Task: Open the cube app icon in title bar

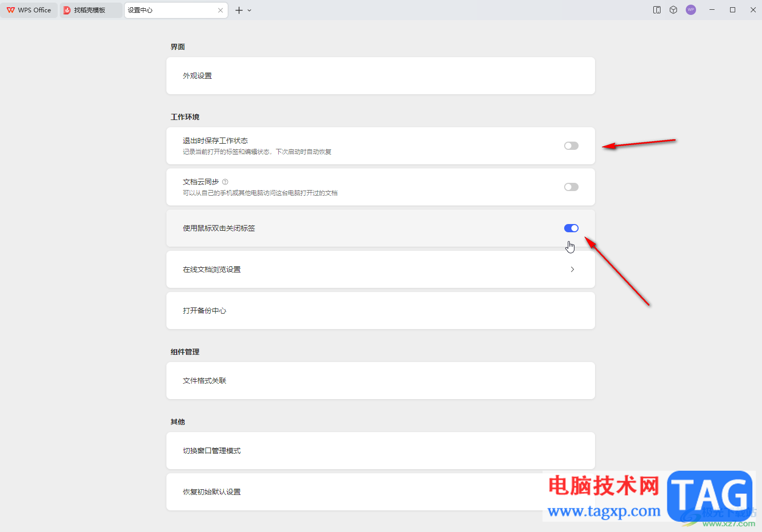Action: tap(673, 10)
